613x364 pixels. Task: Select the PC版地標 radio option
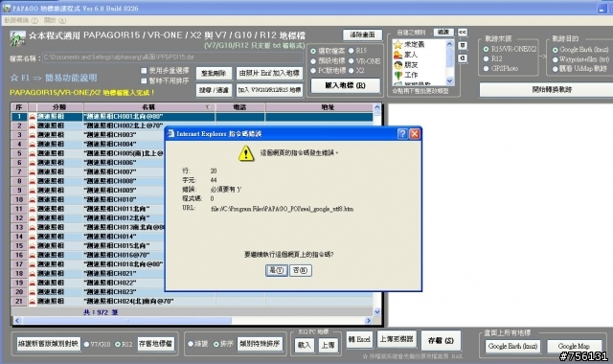pos(313,71)
